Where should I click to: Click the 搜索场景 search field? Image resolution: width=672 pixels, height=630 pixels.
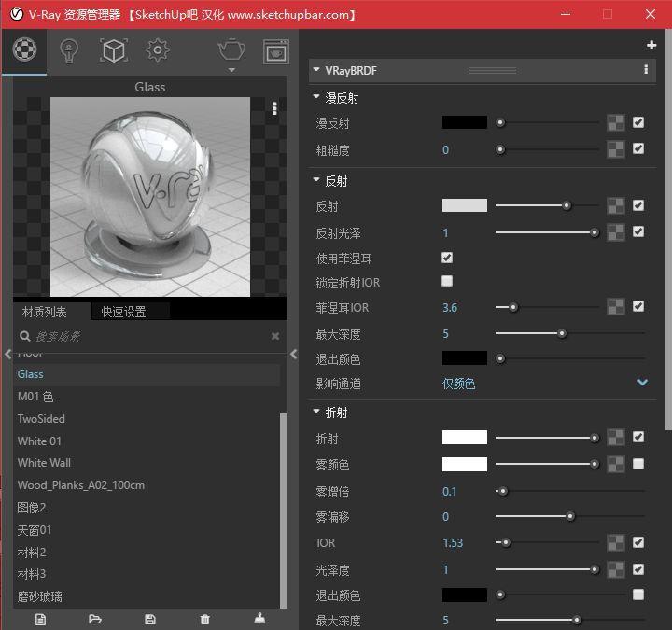click(x=150, y=336)
